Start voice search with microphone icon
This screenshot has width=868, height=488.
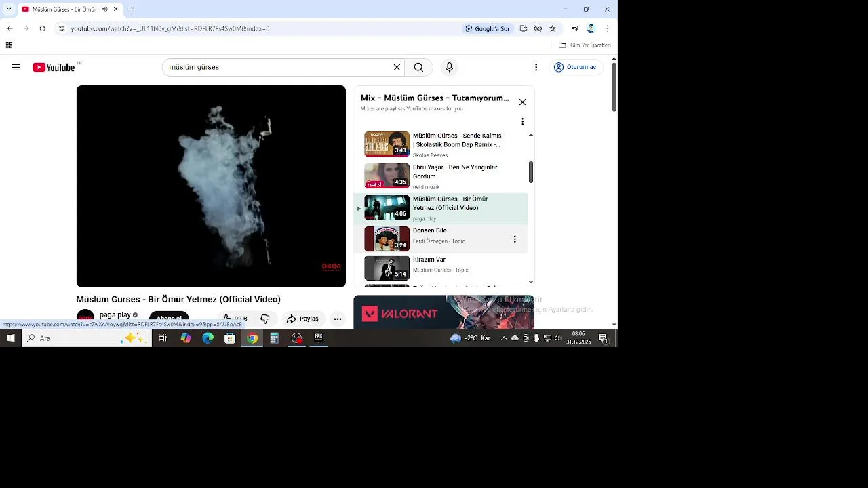point(449,68)
